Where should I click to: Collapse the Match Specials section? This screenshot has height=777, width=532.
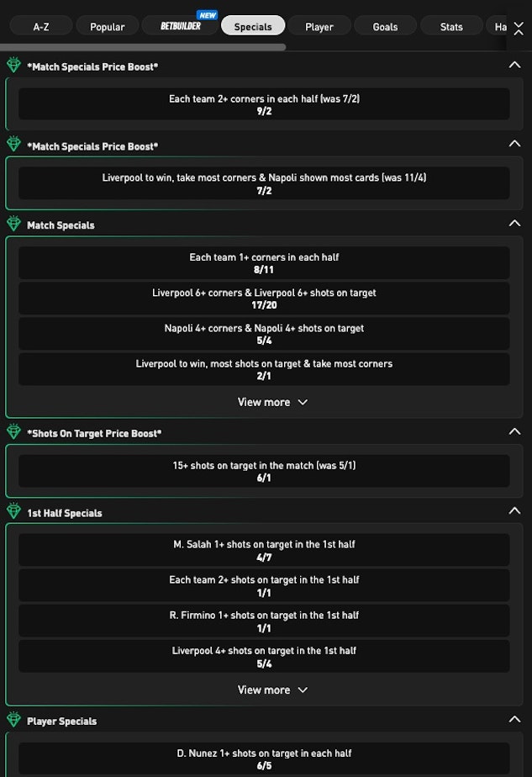click(514, 224)
